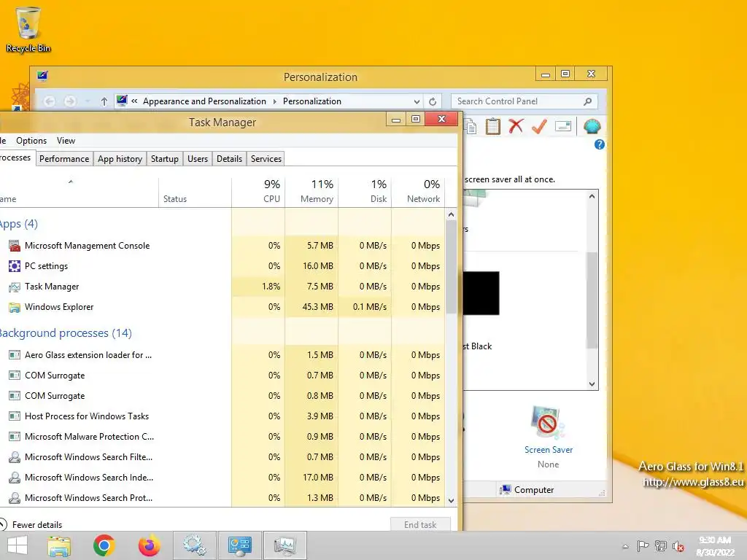This screenshot has width=747, height=560.
Task: Click the muted volume icon in tray
Action: tap(678, 546)
